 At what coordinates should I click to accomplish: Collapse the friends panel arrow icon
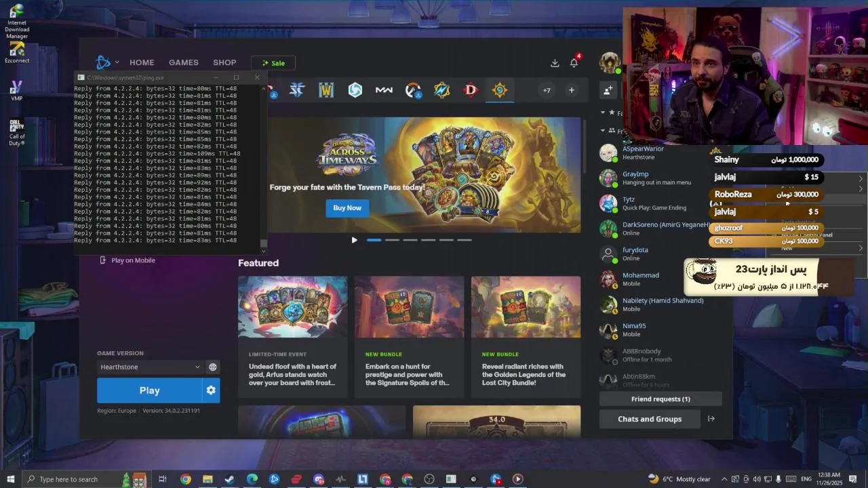pos(711,419)
